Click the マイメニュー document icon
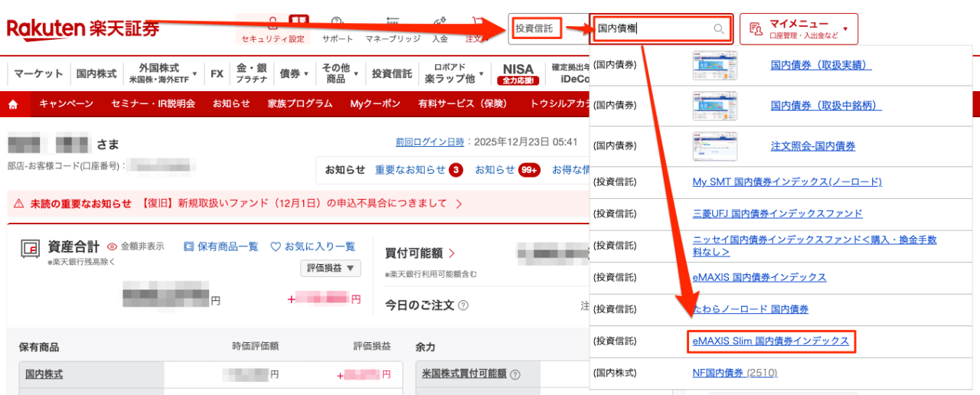 756,29
